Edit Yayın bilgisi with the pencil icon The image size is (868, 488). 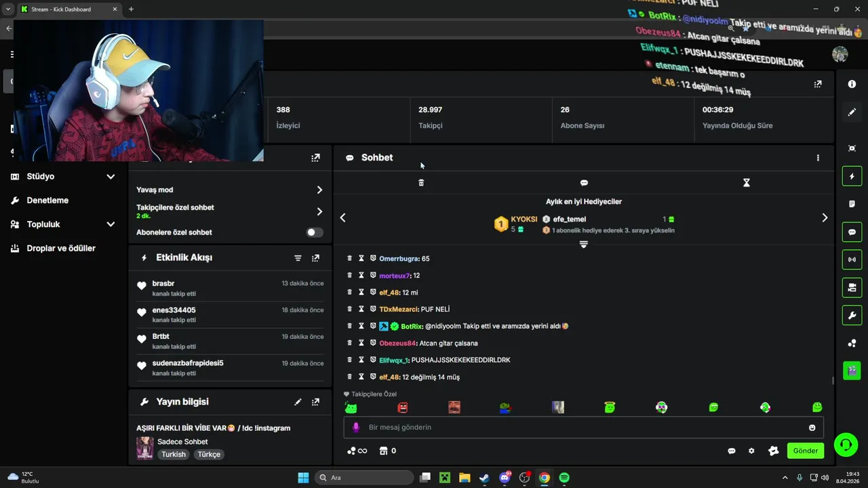[298, 402]
